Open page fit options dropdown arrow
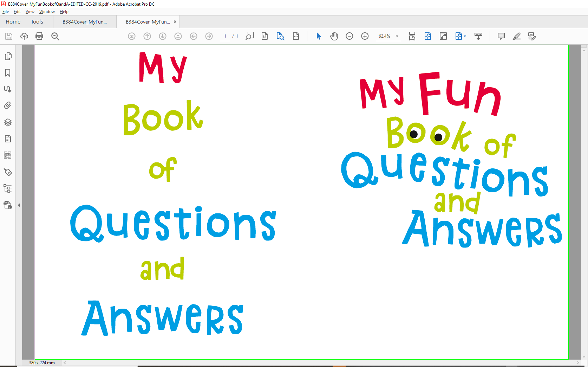This screenshot has width=588, height=367. 465,36
